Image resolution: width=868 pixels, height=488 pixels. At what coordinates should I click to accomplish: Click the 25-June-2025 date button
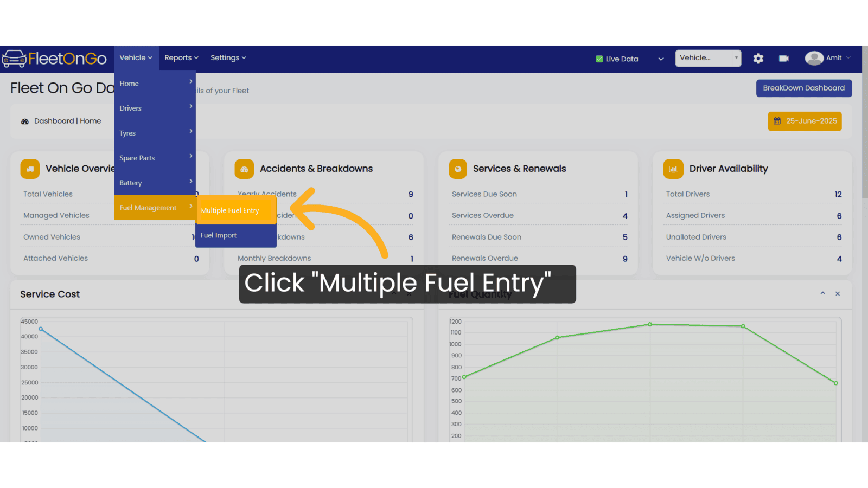click(805, 121)
